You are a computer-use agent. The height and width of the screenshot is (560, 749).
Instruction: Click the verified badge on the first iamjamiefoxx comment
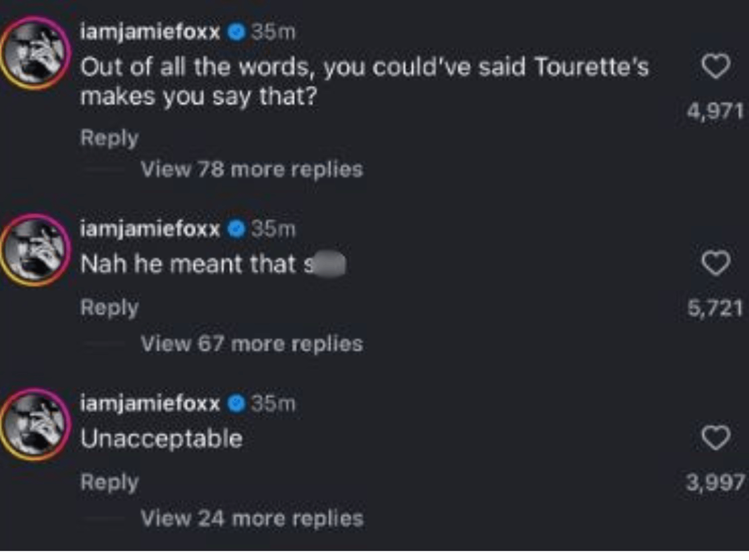point(235,32)
